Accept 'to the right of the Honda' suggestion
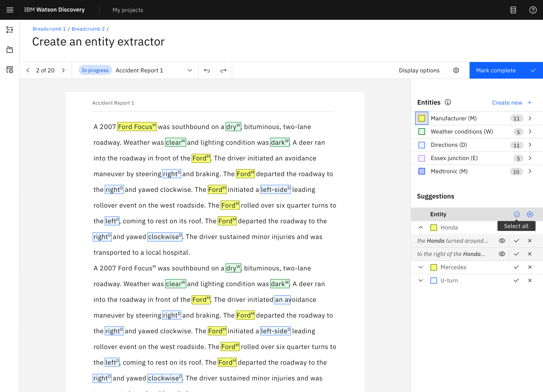The height and width of the screenshot is (392, 543). (x=517, y=254)
